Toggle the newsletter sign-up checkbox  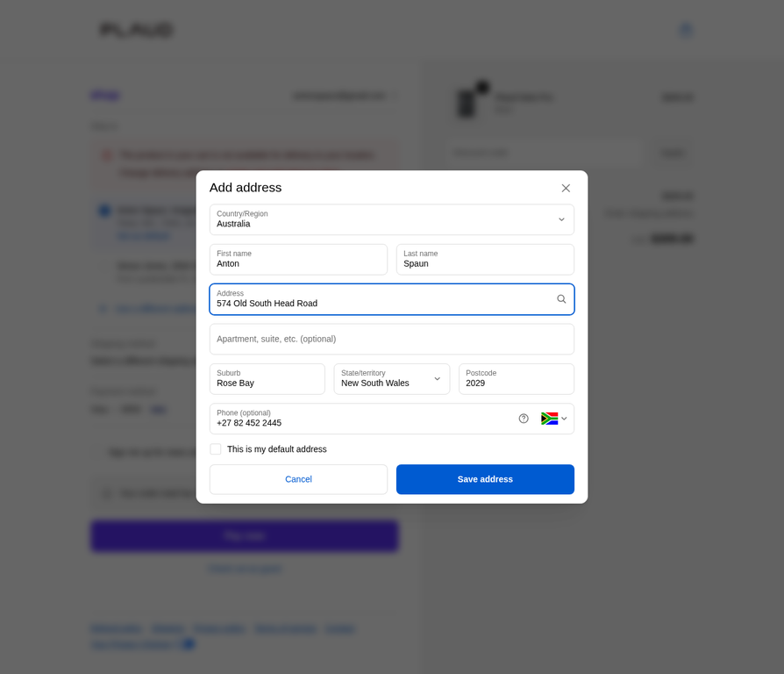[96, 451]
